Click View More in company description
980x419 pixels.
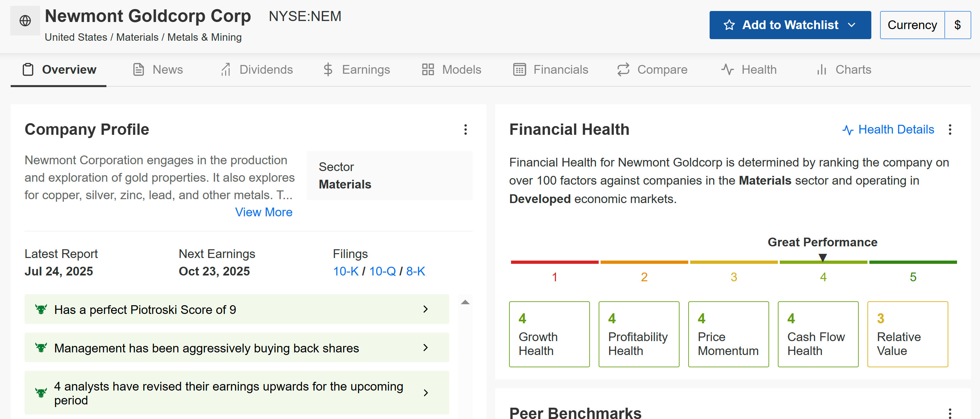pyautogui.click(x=263, y=212)
